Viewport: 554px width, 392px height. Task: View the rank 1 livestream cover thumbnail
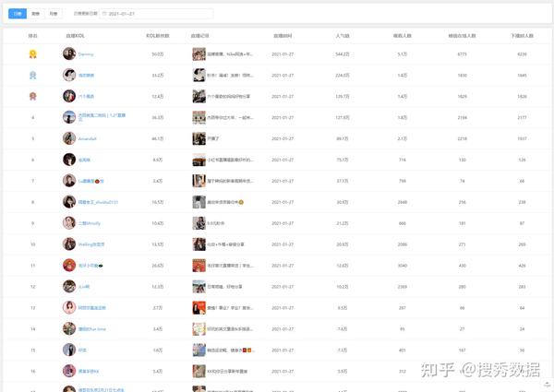[199, 54]
